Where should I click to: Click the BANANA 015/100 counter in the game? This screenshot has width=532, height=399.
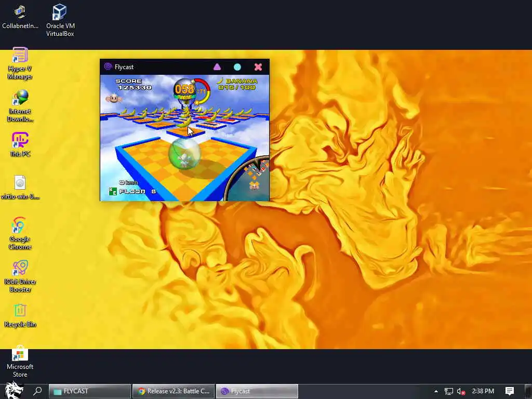(237, 84)
